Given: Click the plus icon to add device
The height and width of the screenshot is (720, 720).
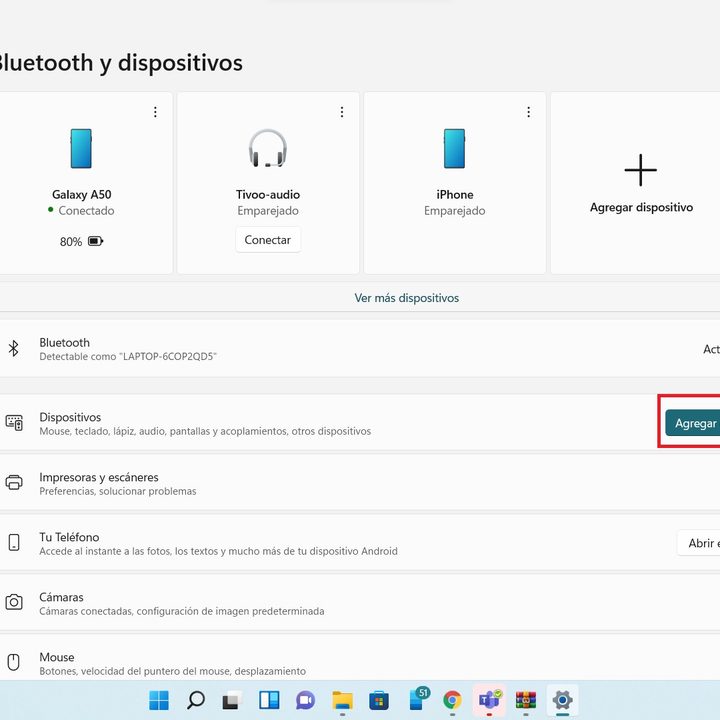Looking at the screenshot, I should 641,170.
